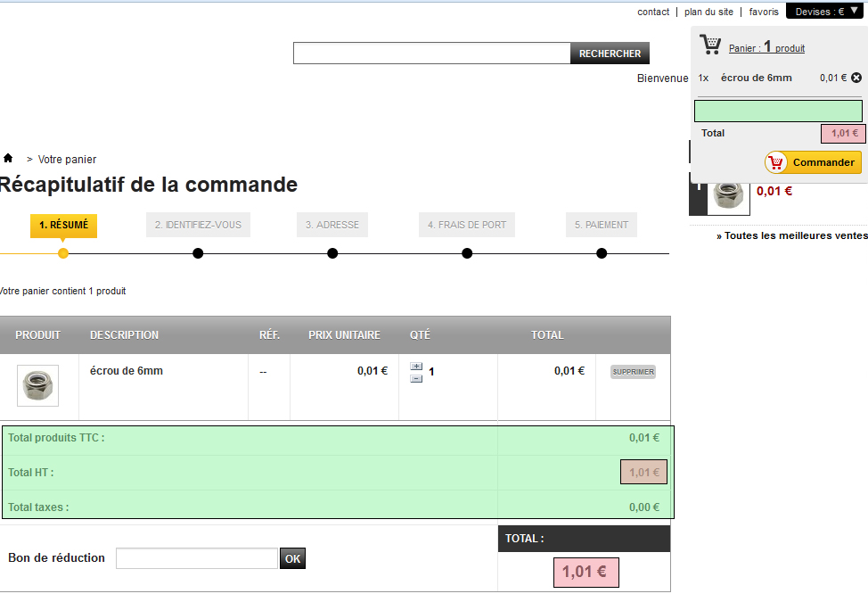
Task: Click the PRIX UNITAIRE column header
Action: [x=344, y=335]
